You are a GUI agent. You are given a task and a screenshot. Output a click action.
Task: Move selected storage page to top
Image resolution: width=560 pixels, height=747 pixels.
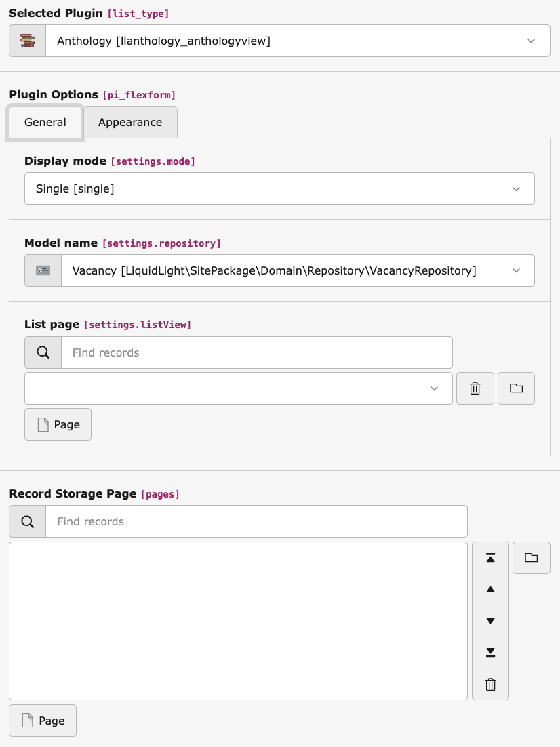490,557
